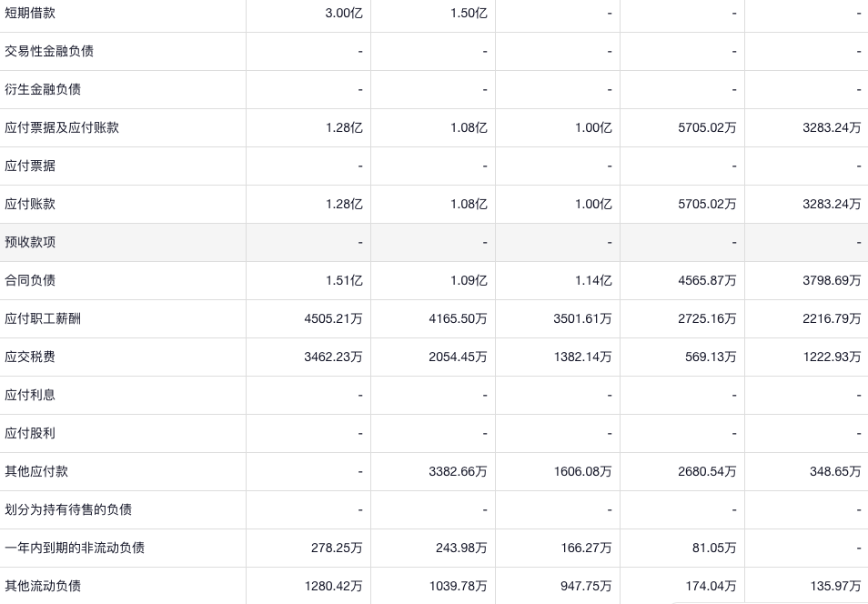This screenshot has height=604, width=868.
Task: Select the 一年内到期的非流动负债 row label
Action: (75, 548)
